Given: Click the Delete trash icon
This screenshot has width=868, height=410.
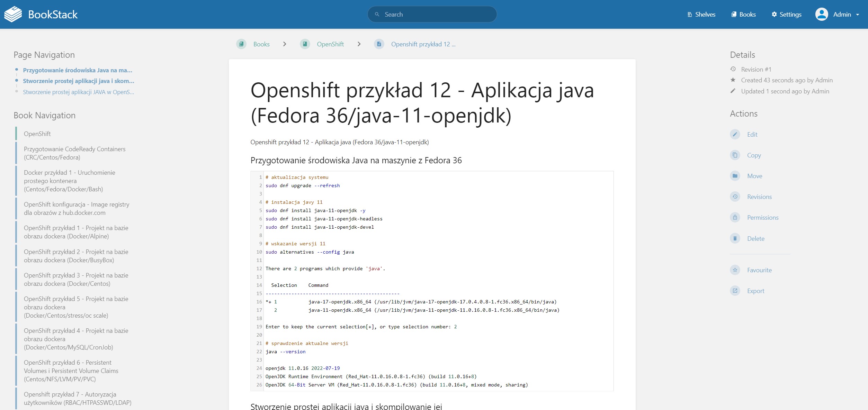Looking at the screenshot, I should 735,238.
